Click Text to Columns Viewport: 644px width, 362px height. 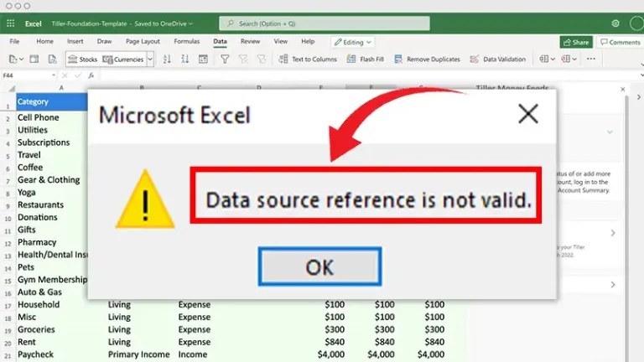pyautogui.click(x=307, y=59)
